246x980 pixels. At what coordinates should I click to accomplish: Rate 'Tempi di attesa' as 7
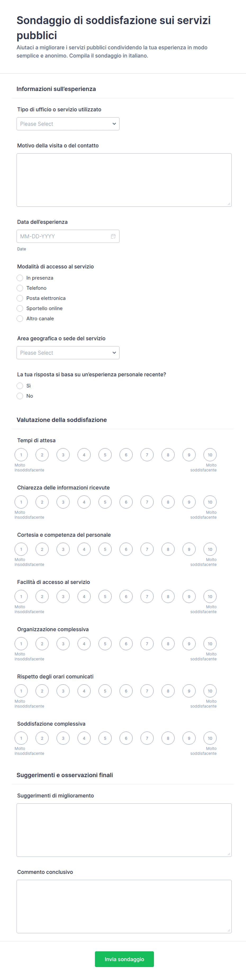pos(147,455)
